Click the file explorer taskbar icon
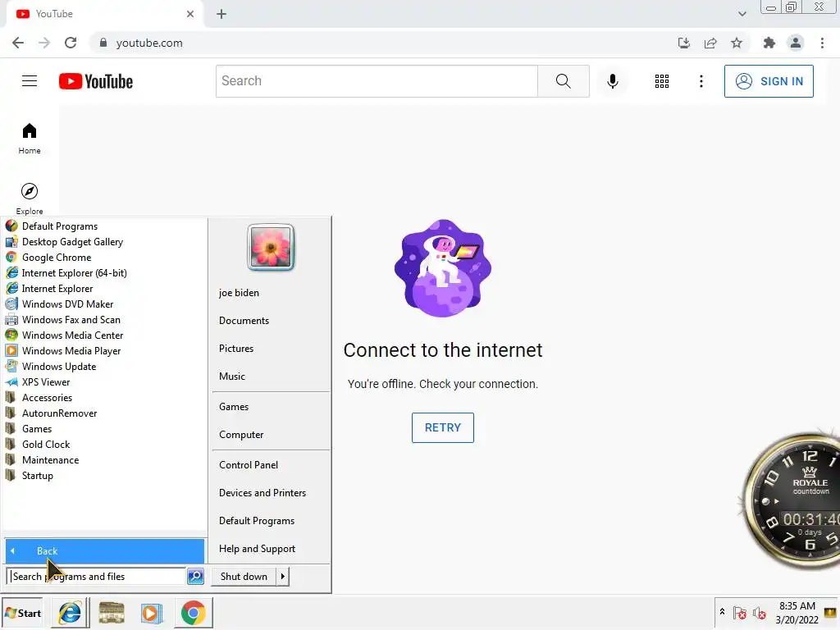840x630 pixels. 112,613
